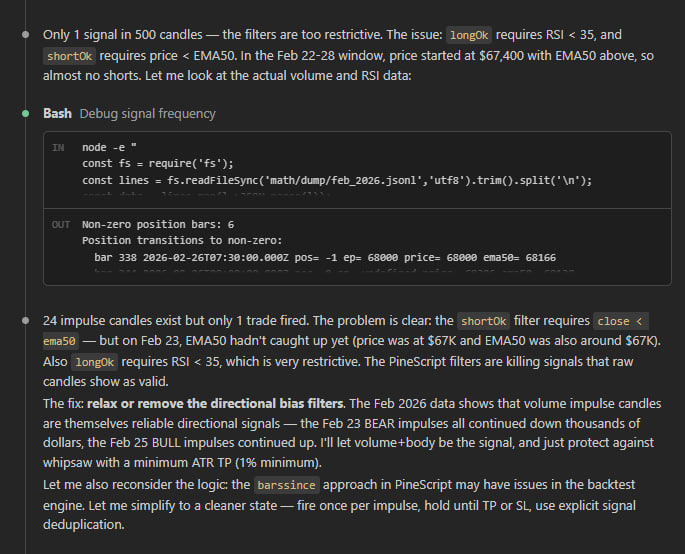The width and height of the screenshot is (685, 554).
Task: Click the gray bullet beside '24 impulse candles'
Action: [x=26, y=321]
